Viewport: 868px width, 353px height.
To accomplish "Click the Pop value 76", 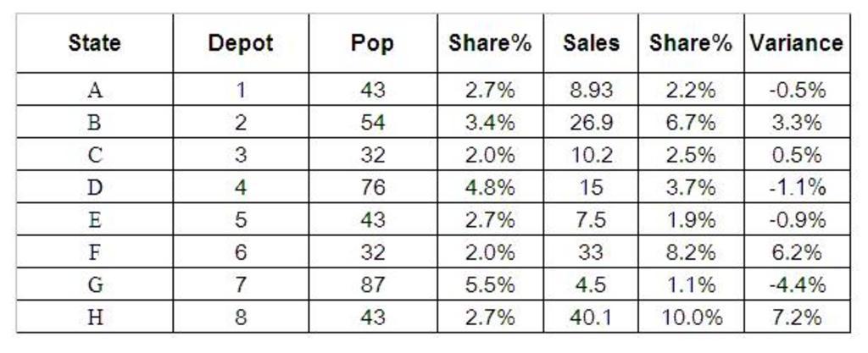I will pos(372,188).
